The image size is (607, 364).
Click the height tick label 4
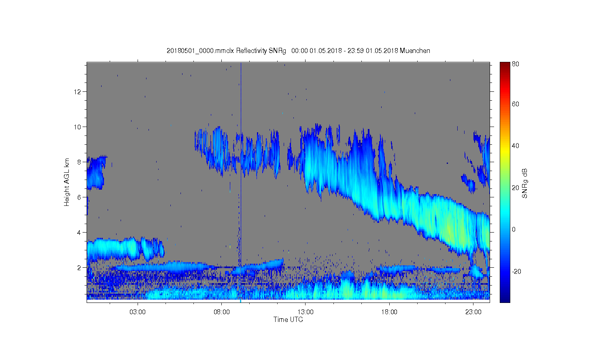pyautogui.click(x=80, y=232)
